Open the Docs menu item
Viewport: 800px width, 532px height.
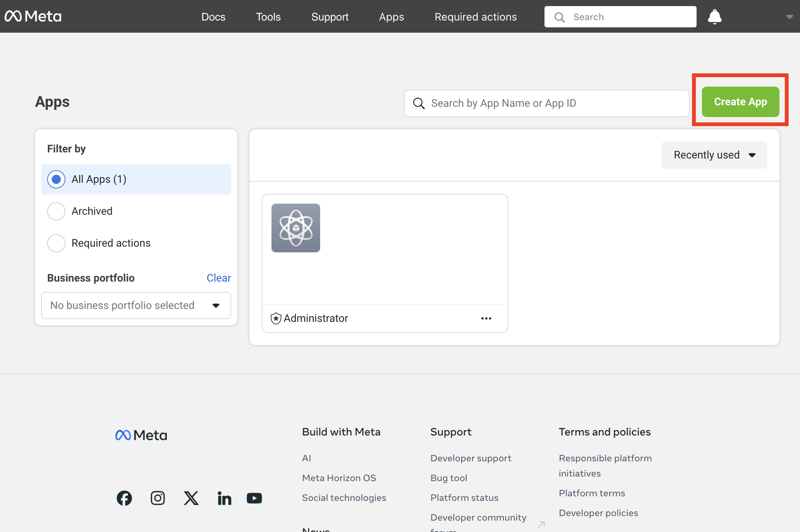tap(214, 17)
